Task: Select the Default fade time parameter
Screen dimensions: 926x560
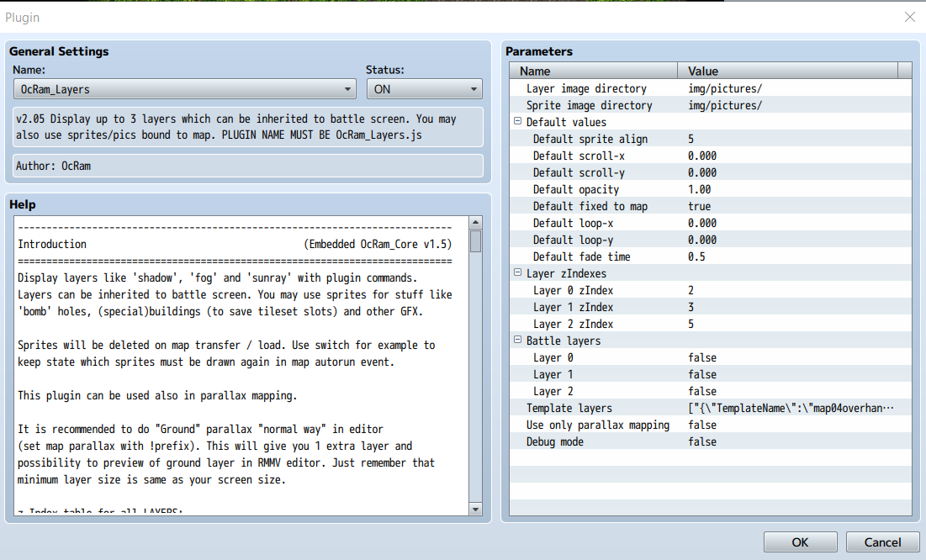Action: click(x=711, y=256)
